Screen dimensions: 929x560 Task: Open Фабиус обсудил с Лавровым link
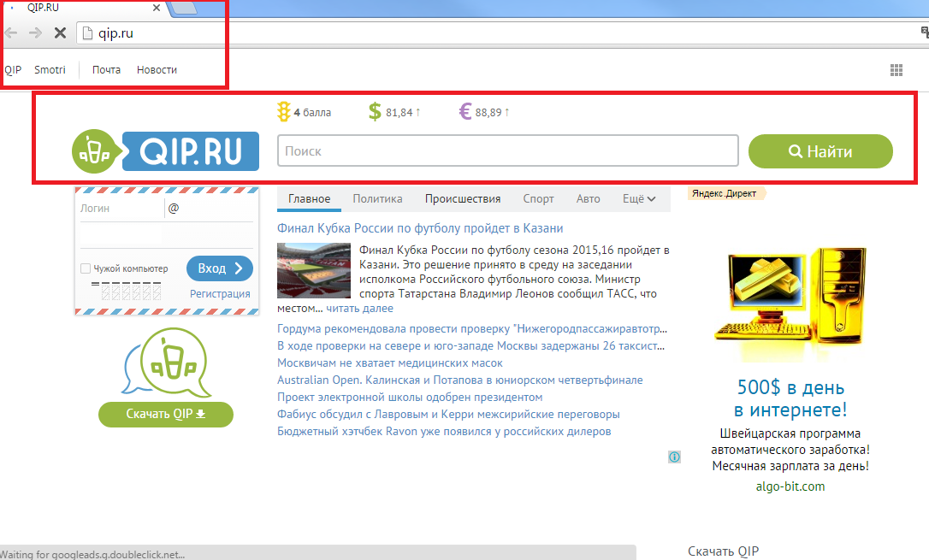pos(448,415)
